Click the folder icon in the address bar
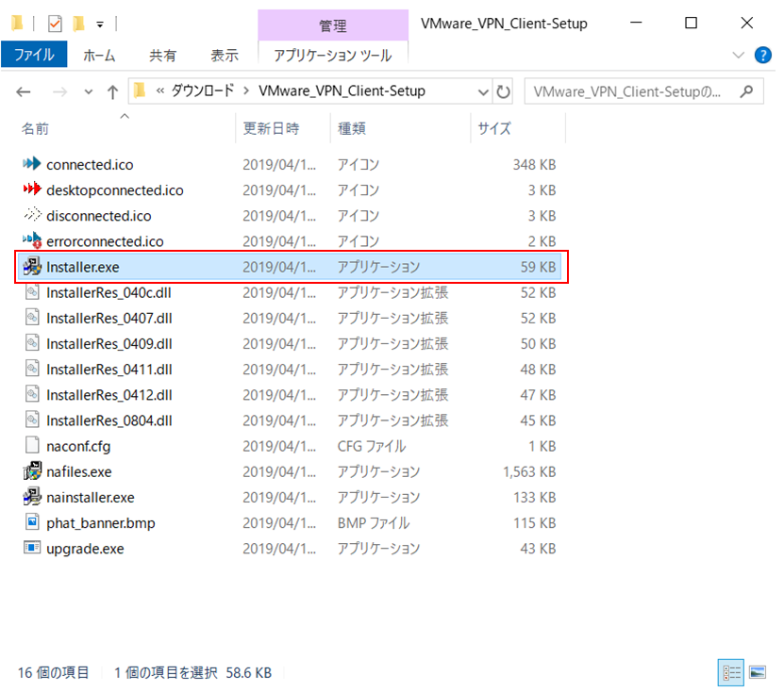The image size is (784, 692). 140,91
